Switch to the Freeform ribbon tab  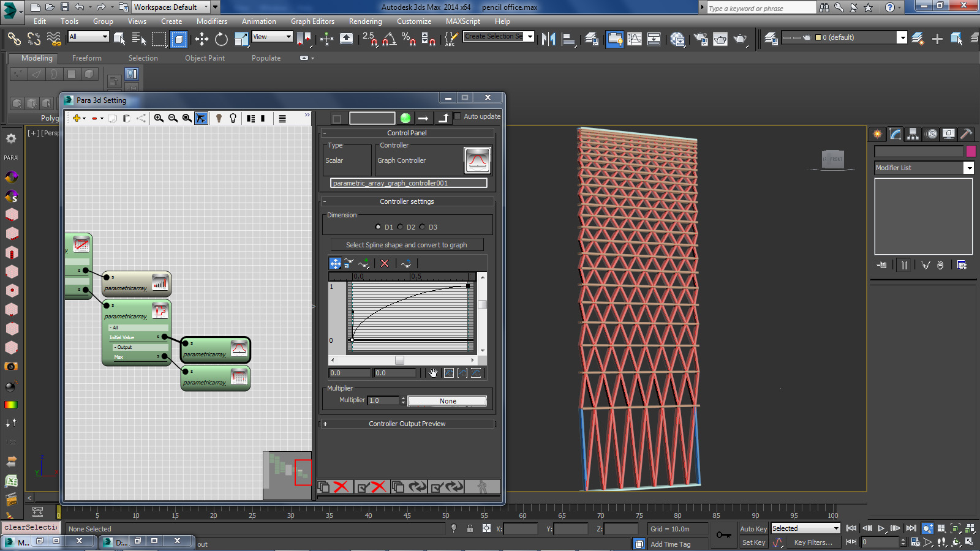pos(87,58)
